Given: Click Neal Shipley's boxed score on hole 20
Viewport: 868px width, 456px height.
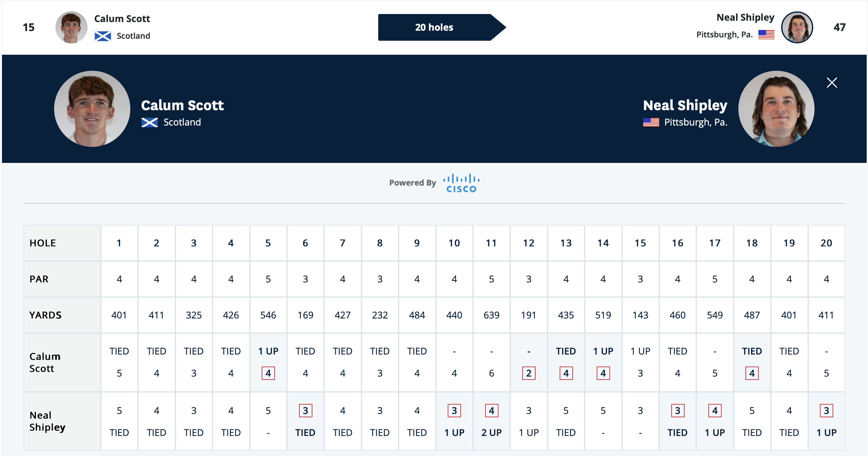Looking at the screenshot, I should click(826, 410).
